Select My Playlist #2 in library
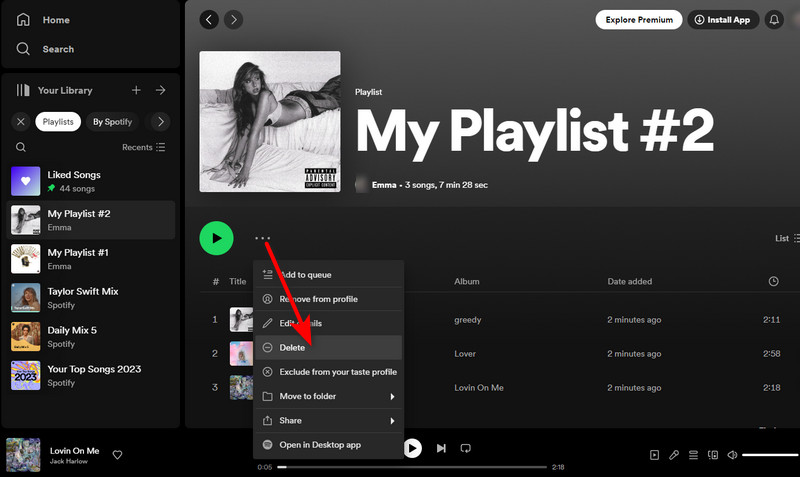The width and height of the screenshot is (800, 477). 91,220
